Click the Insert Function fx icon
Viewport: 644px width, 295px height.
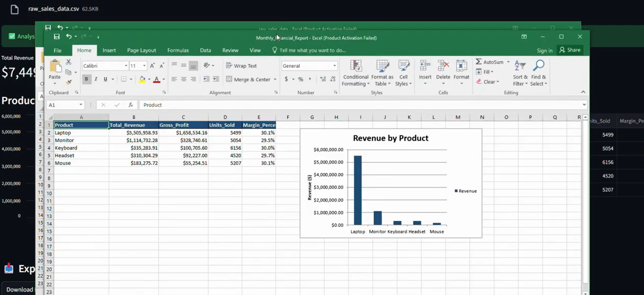(131, 105)
